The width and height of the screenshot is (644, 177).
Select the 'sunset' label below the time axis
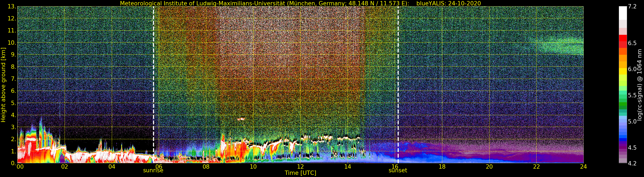pos(398,171)
